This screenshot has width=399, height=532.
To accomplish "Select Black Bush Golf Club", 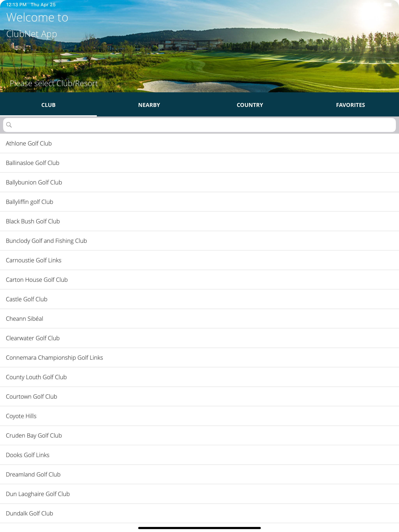I will 199,221.
